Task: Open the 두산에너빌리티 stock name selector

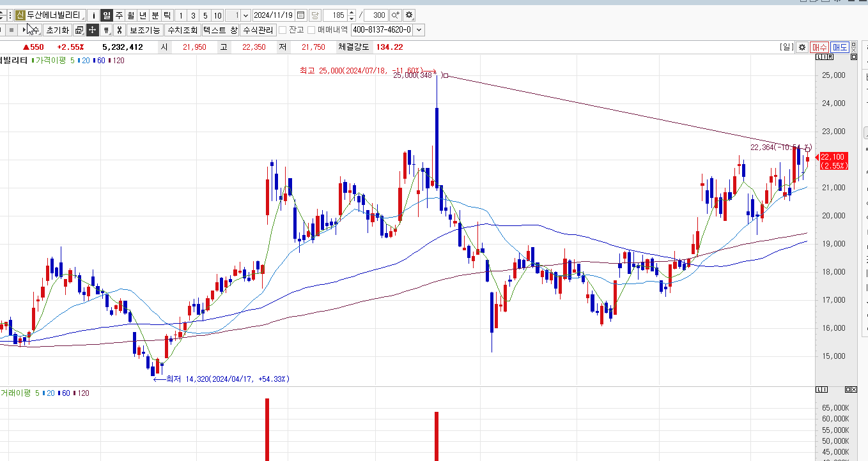Action: tap(54, 15)
